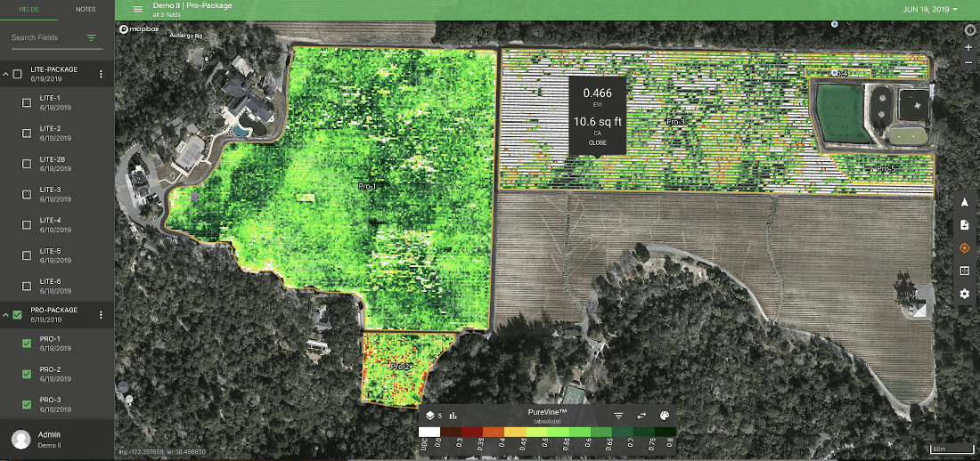
Task: Zoom in the map with plus button
Action: coord(968,47)
